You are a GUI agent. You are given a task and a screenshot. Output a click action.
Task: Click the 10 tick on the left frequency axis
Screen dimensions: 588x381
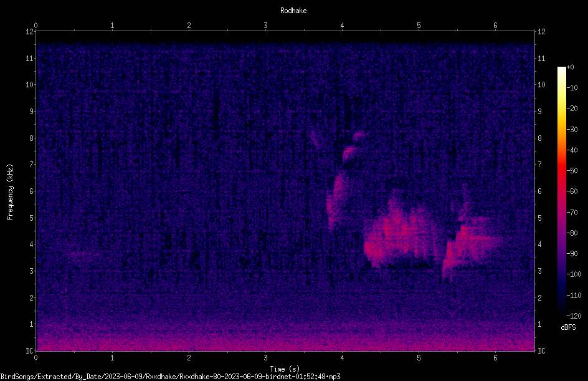tap(29, 85)
